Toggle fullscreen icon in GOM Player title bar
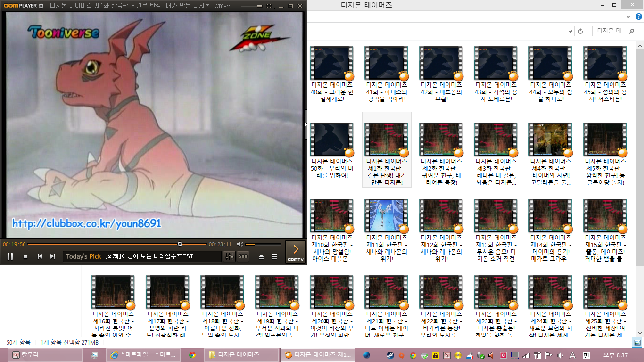This screenshot has width=644, height=362. (269, 6)
